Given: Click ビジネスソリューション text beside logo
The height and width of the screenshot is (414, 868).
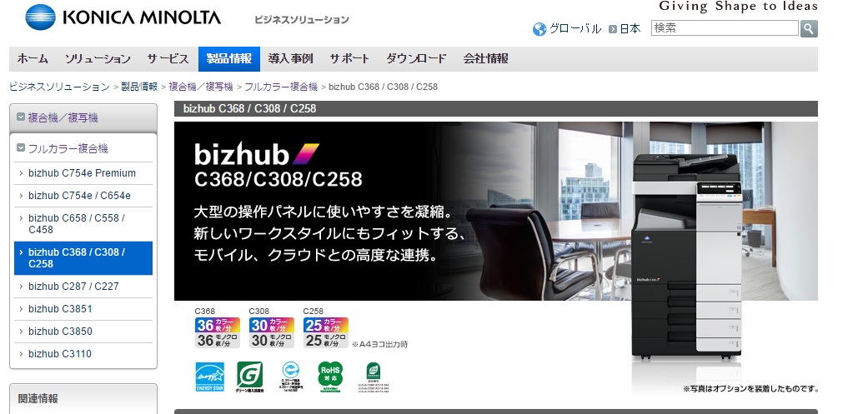Looking at the screenshot, I should coord(302,20).
